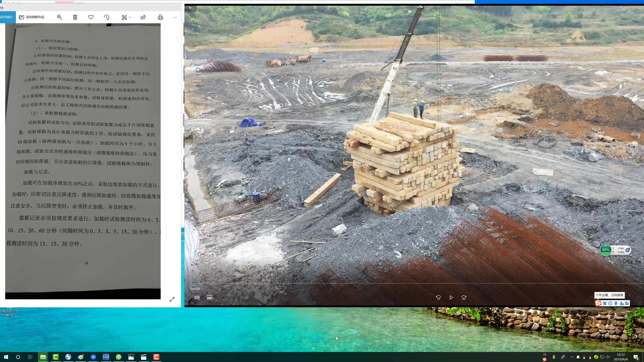Click the zoom magnifier icon in Photos
Viewport: 644px width, 362px height.
pyautogui.click(x=60, y=17)
